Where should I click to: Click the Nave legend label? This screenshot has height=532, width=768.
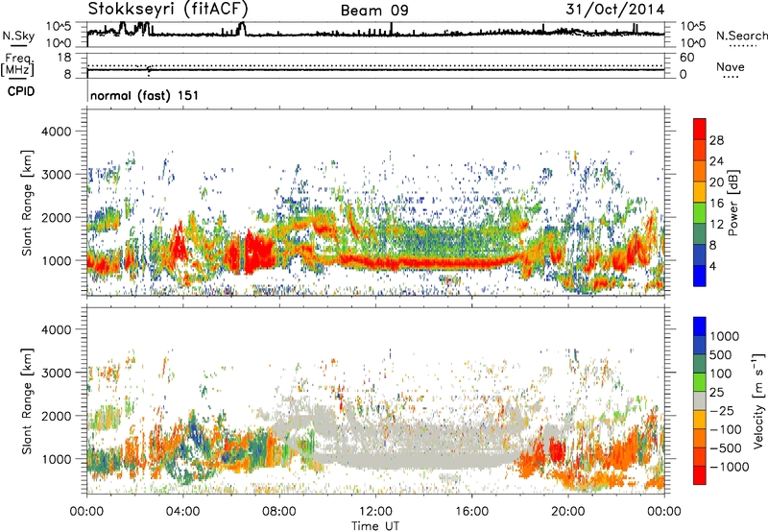731,67
